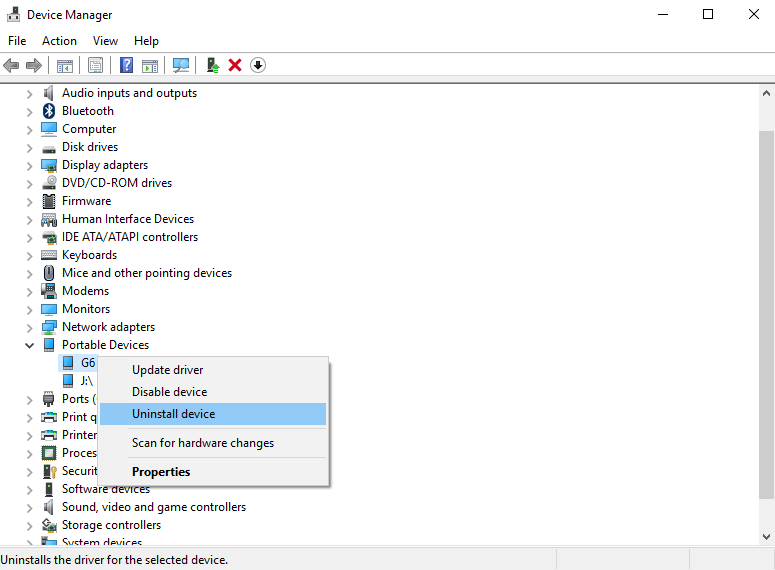
Task: Open the View menu
Action: pos(105,41)
